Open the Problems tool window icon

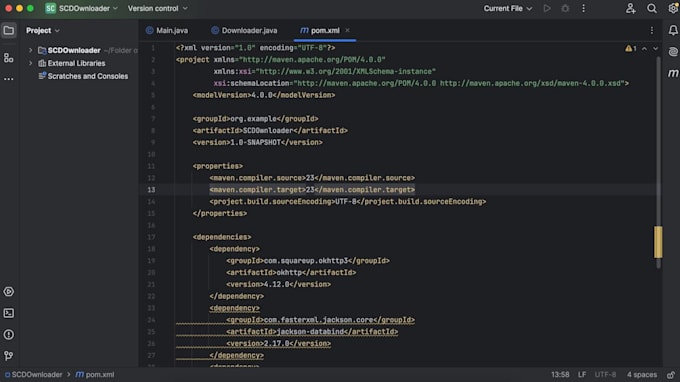9,334
